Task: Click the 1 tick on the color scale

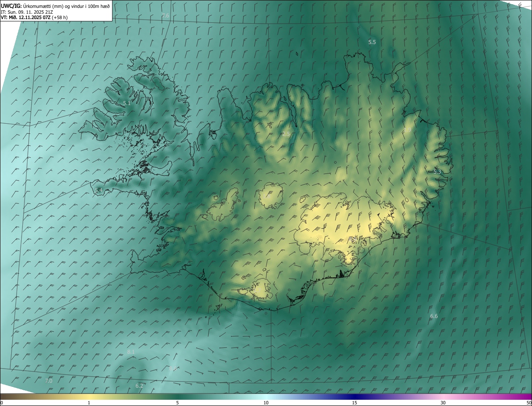Action: (89, 403)
